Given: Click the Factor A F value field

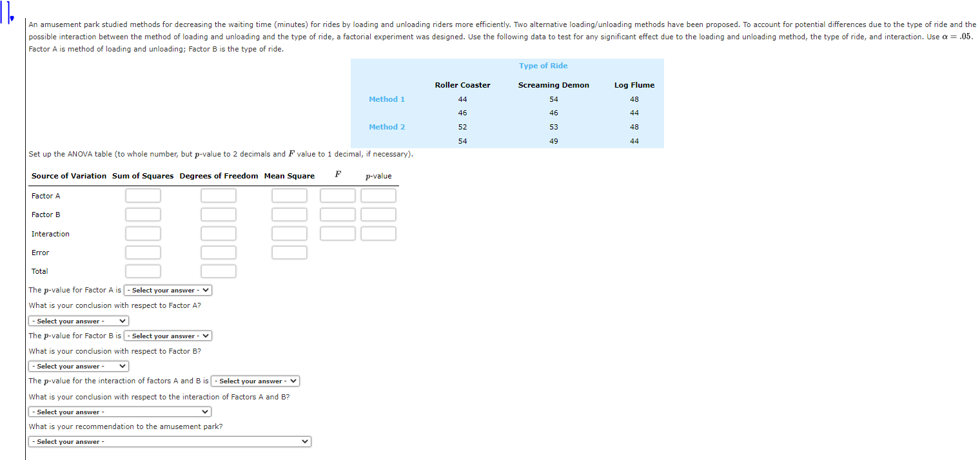Looking at the screenshot, I should [x=337, y=195].
